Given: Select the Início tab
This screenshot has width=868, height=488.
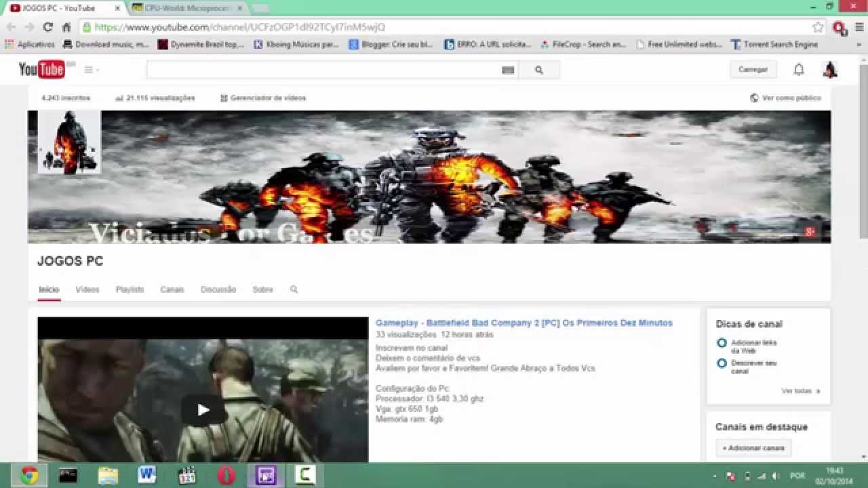Looking at the screenshot, I should pyautogui.click(x=49, y=289).
